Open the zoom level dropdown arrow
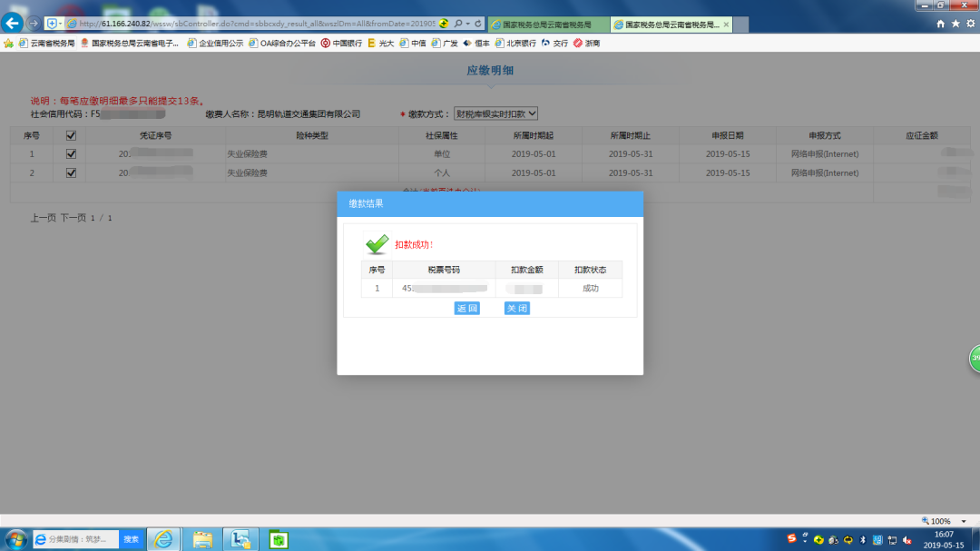Viewport: 980px width, 551px height. pos(964,521)
